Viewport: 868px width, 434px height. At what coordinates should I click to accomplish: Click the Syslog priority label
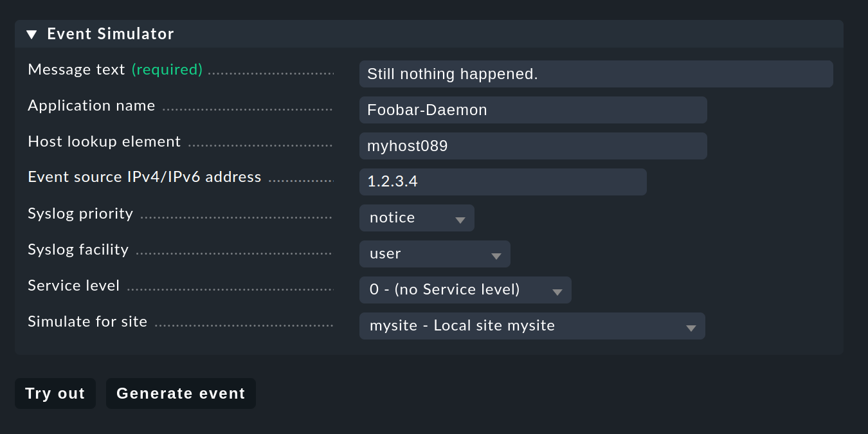[x=80, y=213]
